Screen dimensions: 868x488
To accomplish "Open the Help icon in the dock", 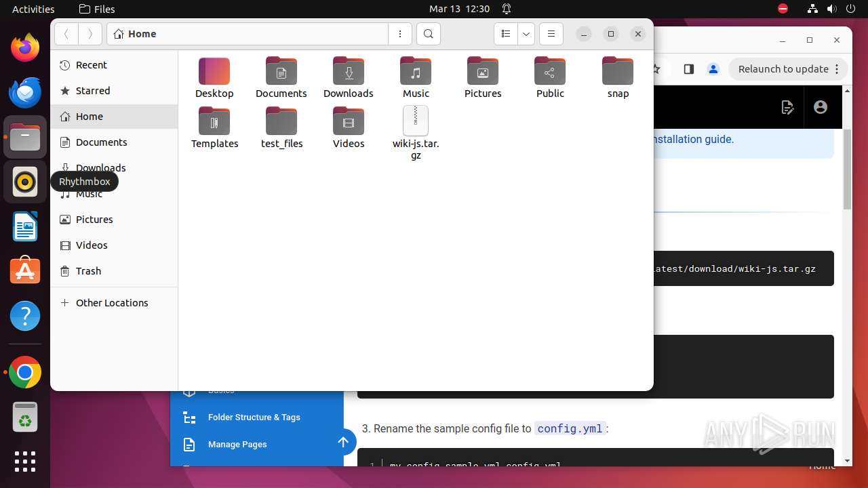I will pos(25,316).
